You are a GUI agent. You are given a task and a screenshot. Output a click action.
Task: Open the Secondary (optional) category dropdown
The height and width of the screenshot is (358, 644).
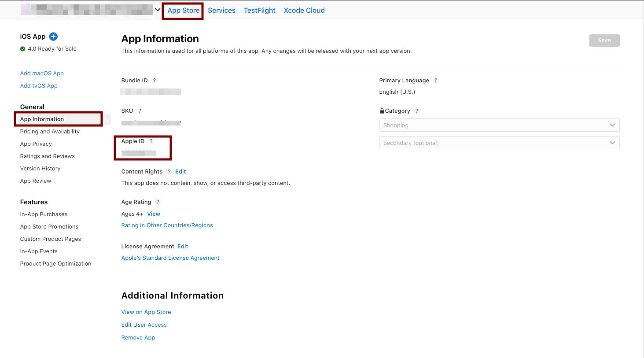pos(499,143)
